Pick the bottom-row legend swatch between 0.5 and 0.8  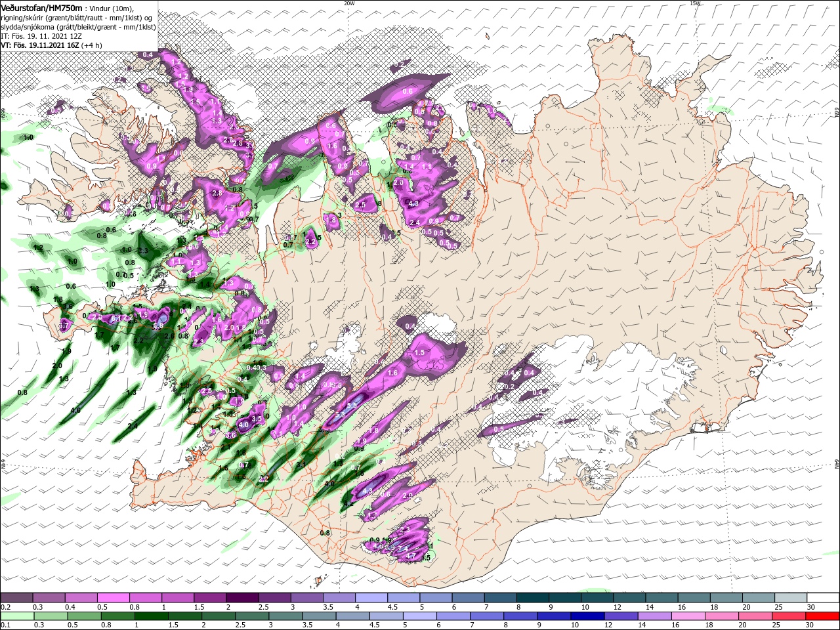point(85,616)
